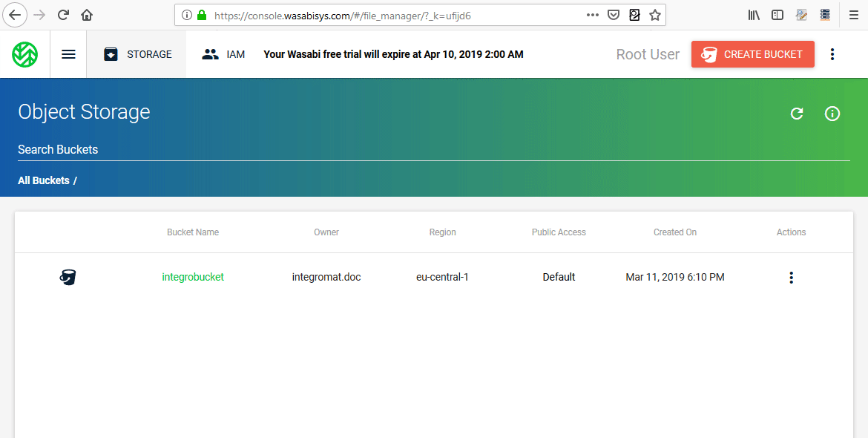
Task: Click the Created On column header
Action: pos(675,232)
